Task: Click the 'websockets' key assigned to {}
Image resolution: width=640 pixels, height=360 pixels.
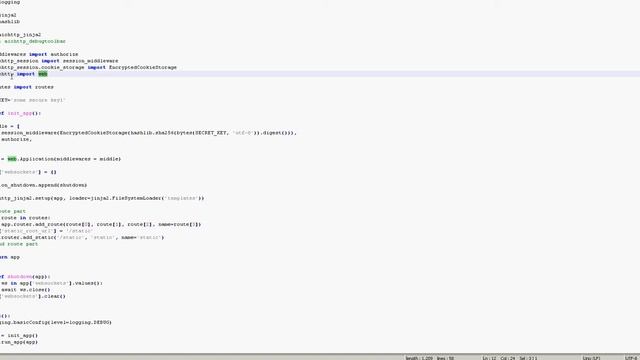Action: pyautogui.click(x=20, y=172)
